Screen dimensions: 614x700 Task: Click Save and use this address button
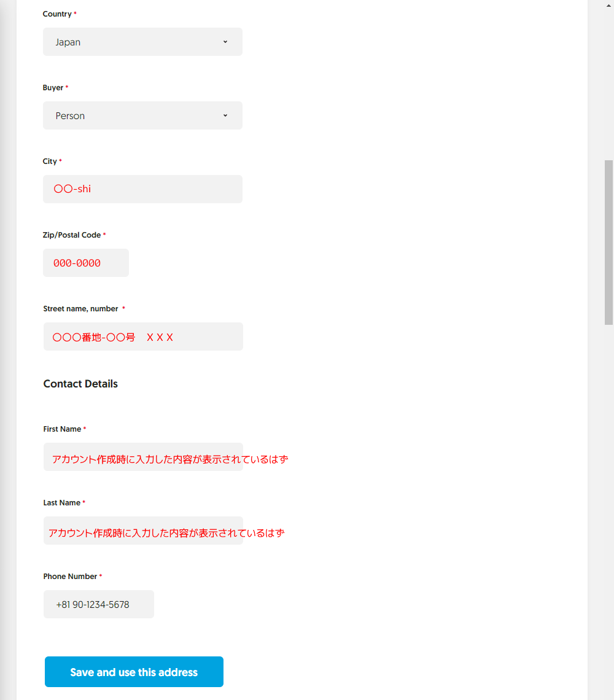click(x=134, y=672)
